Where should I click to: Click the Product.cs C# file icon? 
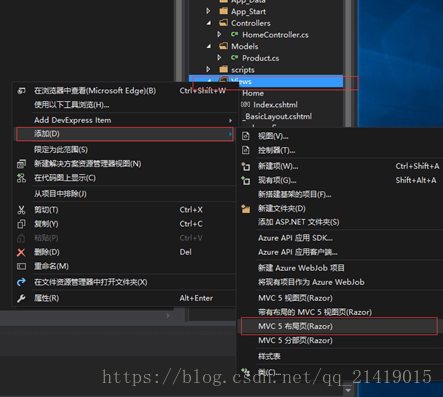[x=235, y=58]
